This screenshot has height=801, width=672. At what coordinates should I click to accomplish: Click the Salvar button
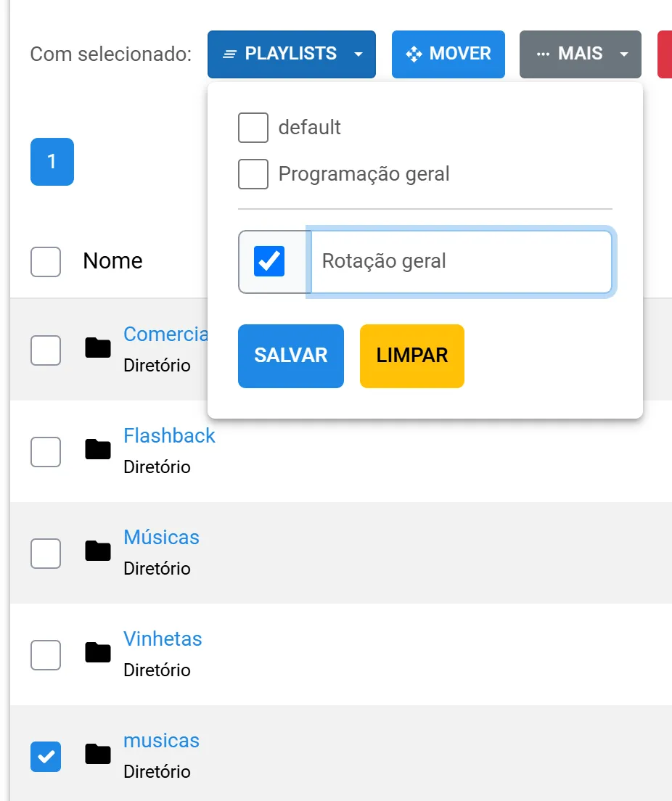coord(291,356)
